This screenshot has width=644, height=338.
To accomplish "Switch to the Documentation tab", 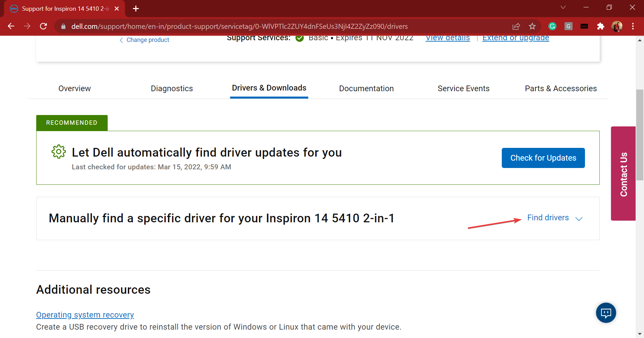I will pyautogui.click(x=366, y=89).
